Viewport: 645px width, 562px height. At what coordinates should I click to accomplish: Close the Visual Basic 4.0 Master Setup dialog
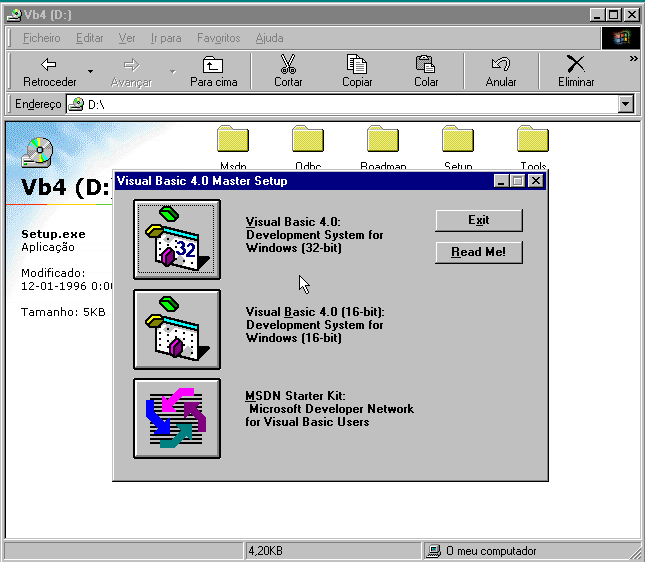[536, 181]
